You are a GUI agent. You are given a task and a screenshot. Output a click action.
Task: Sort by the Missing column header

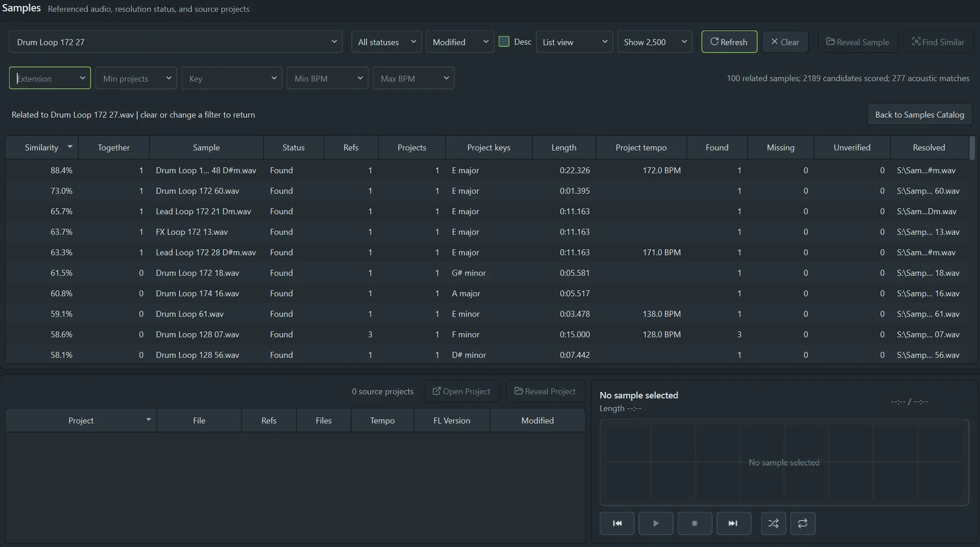click(x=781, y=147)
